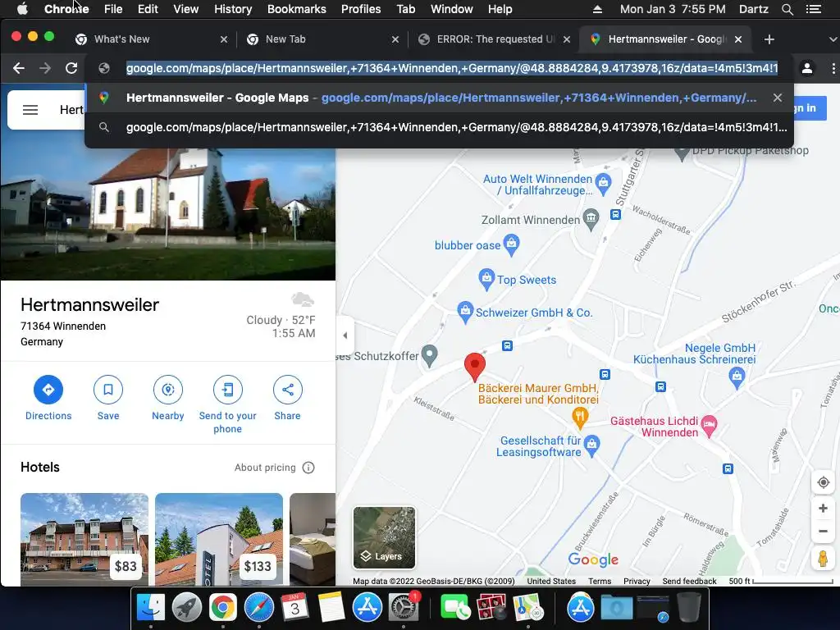840x630 pixels.
Task: Click the Street View pegman icon
Action: (x=824, y=558)
